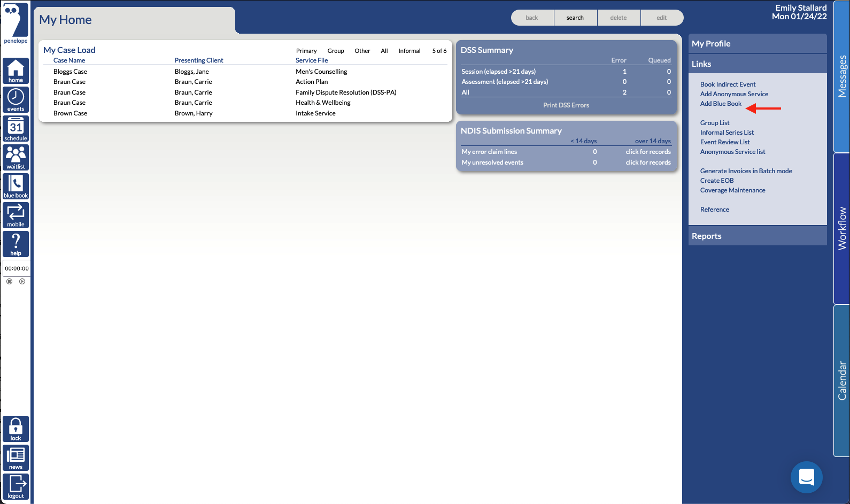
Task: Open Group List link
Action: coord(715,123)
